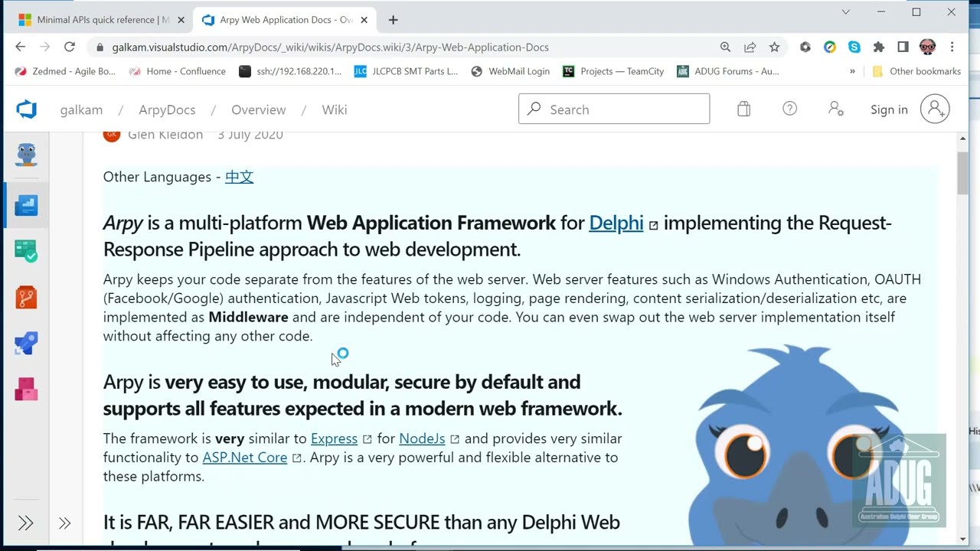Bookmark this page with the star icon
Image resolution: width=980 pixels, height=551 pixels.
click(x=774, y=47)
